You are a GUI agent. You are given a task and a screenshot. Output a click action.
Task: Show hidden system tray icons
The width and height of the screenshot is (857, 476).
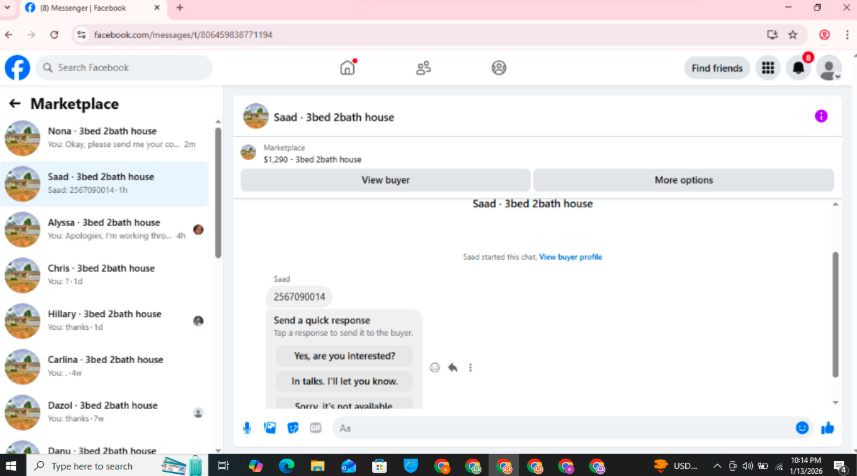(717, 466)
